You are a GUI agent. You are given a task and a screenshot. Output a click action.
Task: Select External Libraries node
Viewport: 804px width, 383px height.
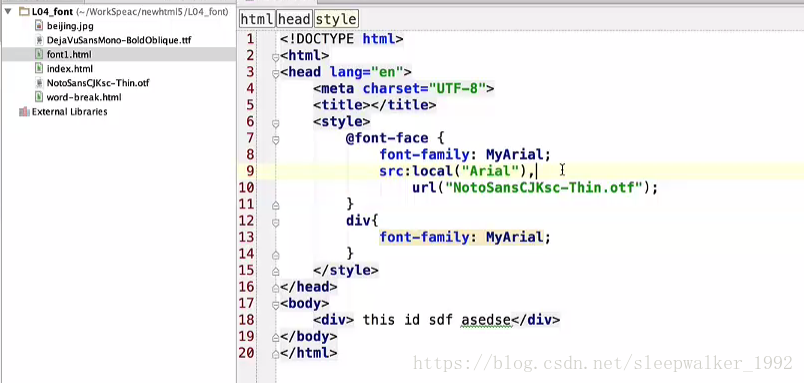69,112
